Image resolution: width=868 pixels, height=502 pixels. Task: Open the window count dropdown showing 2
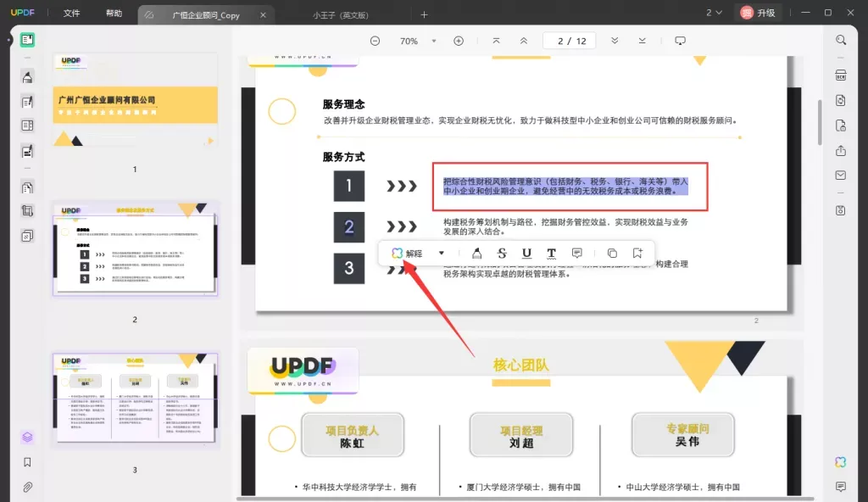click(714, 13)
